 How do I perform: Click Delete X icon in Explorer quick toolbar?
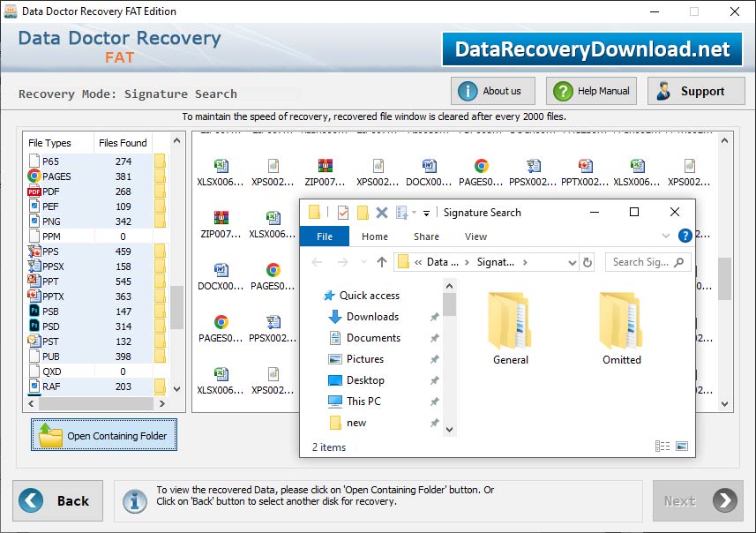click(x=382, y=213)
